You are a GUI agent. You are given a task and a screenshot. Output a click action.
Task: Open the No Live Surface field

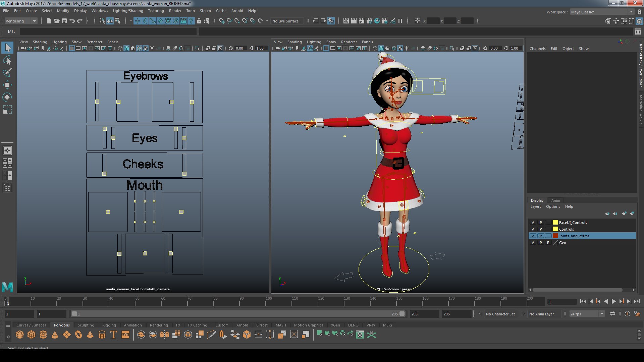pyautogui.click(x=287, y=21)
